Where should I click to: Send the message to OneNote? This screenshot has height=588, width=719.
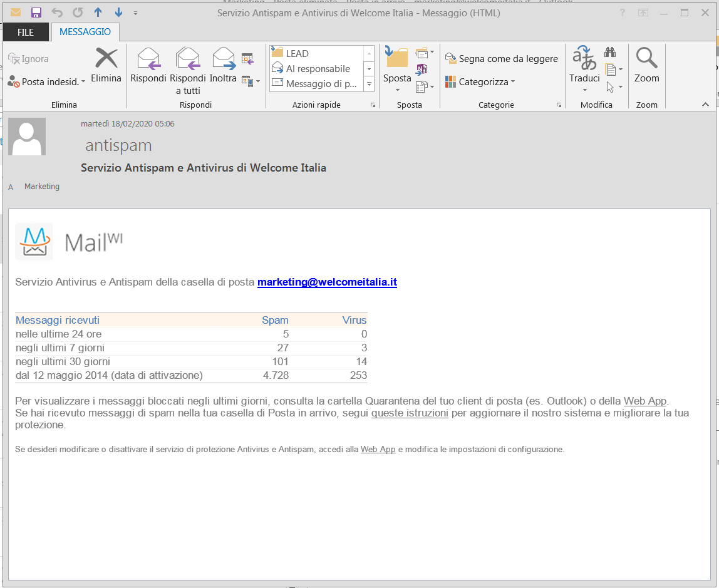(422, 70)
